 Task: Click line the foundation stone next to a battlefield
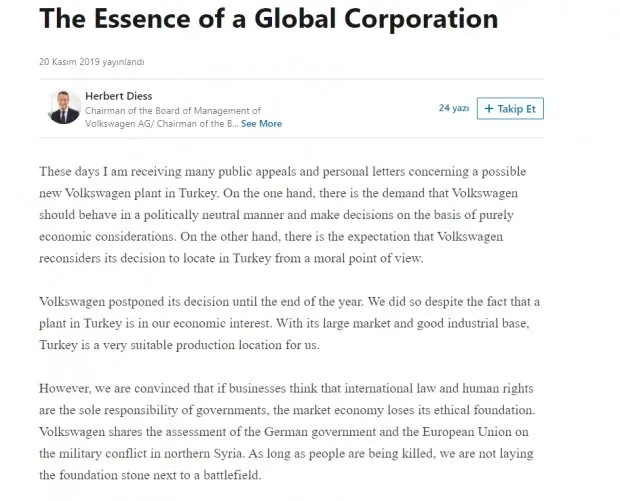coord(150,475)
